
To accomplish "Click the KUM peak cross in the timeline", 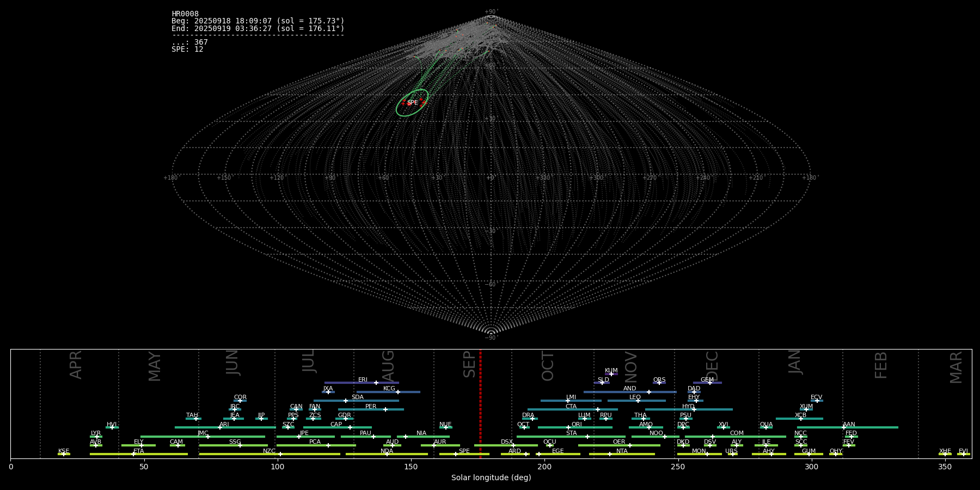I will [611, 374].
